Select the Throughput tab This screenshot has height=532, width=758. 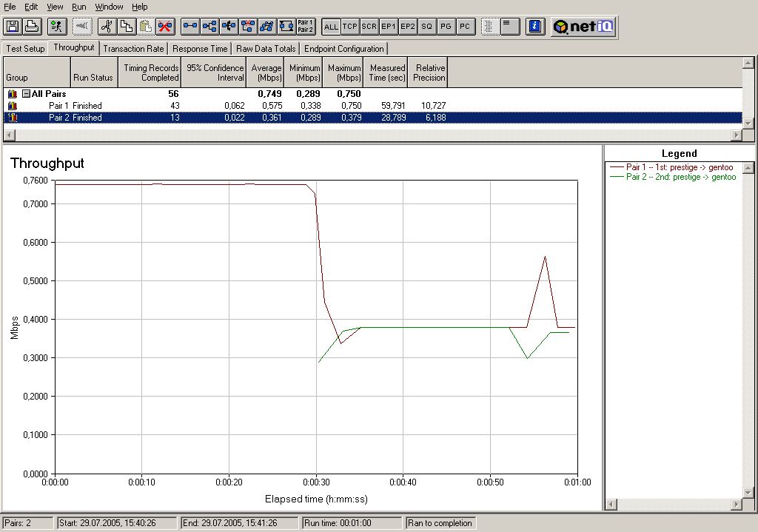click(x=74, y=47)
